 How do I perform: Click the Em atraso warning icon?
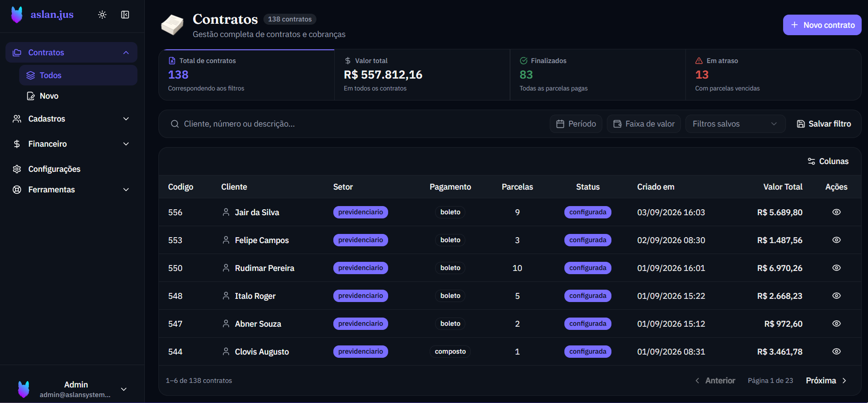[x=699, y=61]
